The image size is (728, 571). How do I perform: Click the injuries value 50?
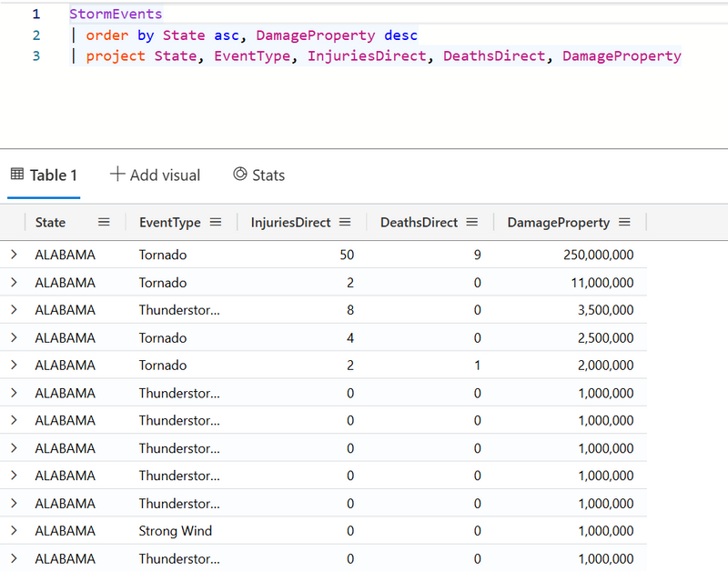coord(347,255)
